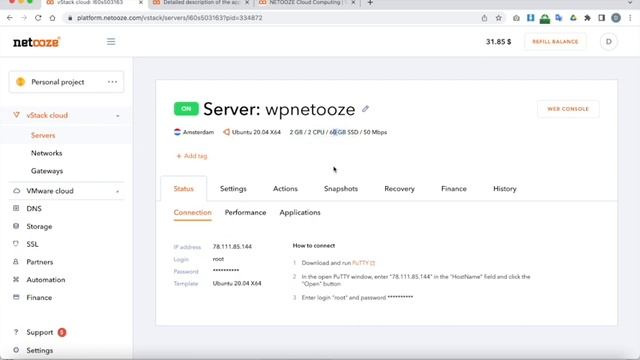Image resolution: width=640 pixels, height=360 pixels.
Task: Click the VMware cloud icon
Action: click(16, 191)
